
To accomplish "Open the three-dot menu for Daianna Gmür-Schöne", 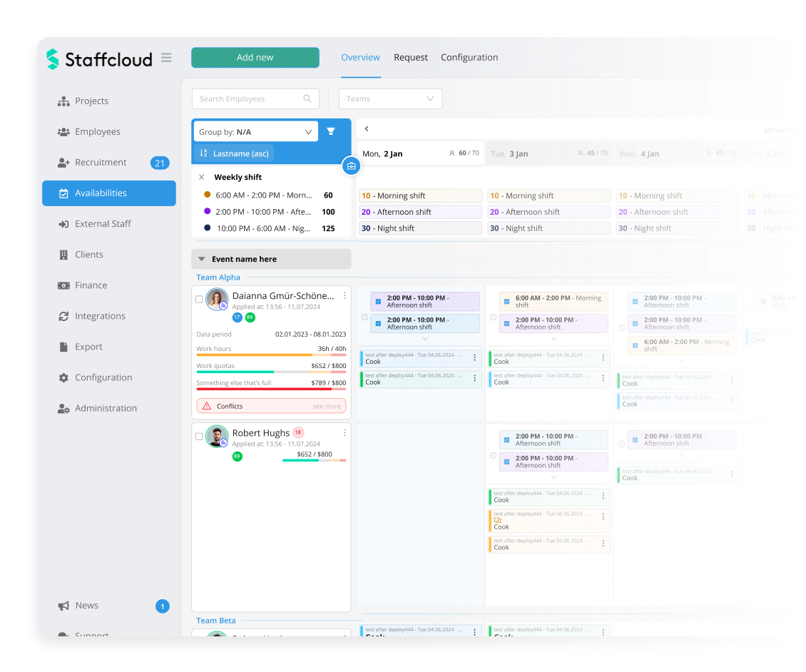I will (345, 295).
